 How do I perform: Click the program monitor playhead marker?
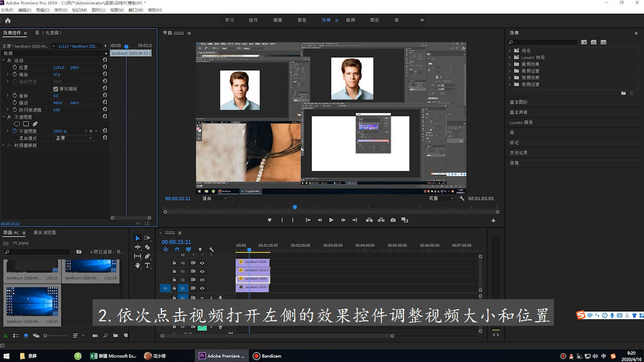tap(295, 207)
